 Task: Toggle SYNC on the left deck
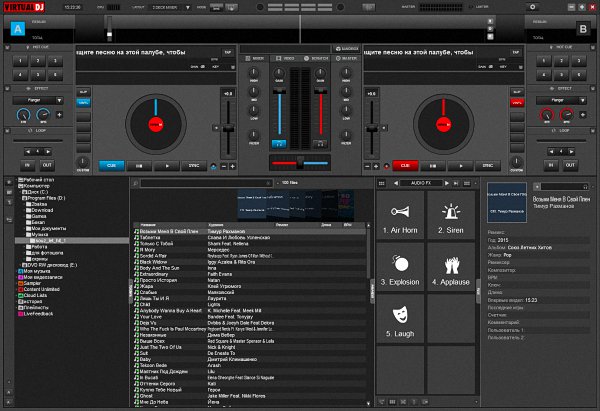click(x=194, y=165)
